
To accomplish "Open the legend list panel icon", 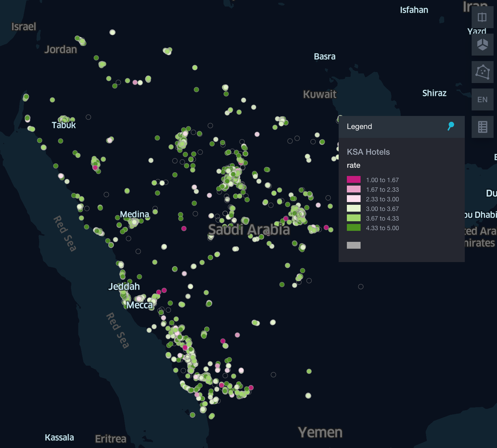I will (482, 127).
